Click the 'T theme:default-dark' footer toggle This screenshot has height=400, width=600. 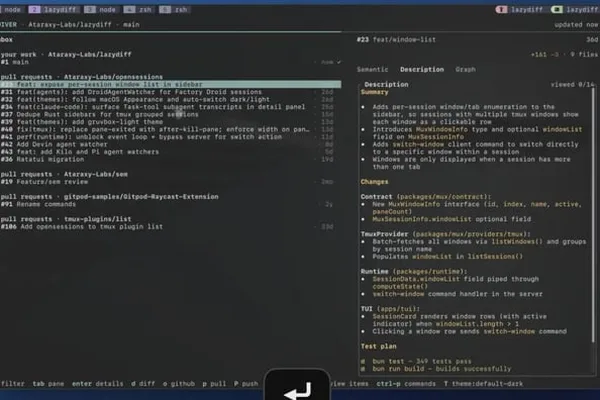point(483,384)
